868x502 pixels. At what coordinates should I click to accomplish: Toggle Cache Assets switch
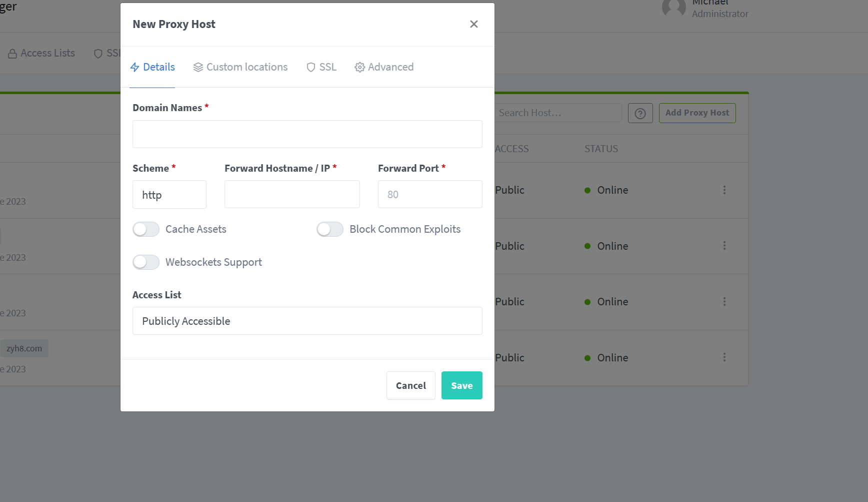pos(146,229)
